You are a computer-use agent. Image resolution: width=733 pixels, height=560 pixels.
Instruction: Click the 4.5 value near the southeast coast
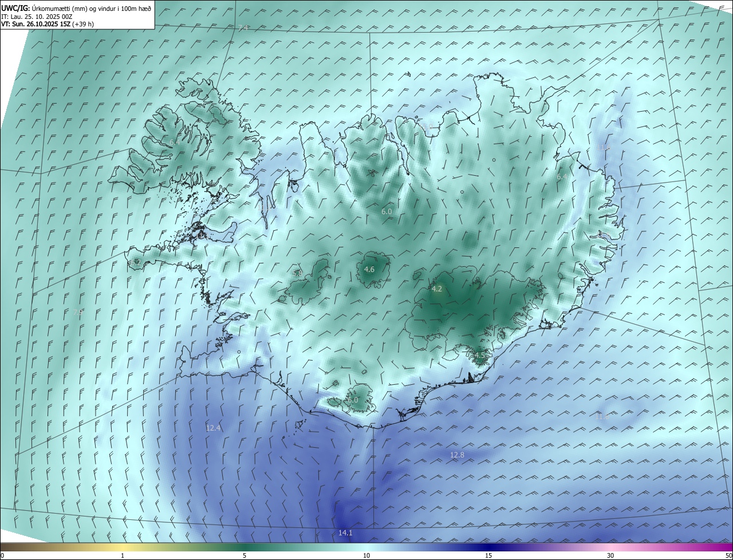click(479, 356)
